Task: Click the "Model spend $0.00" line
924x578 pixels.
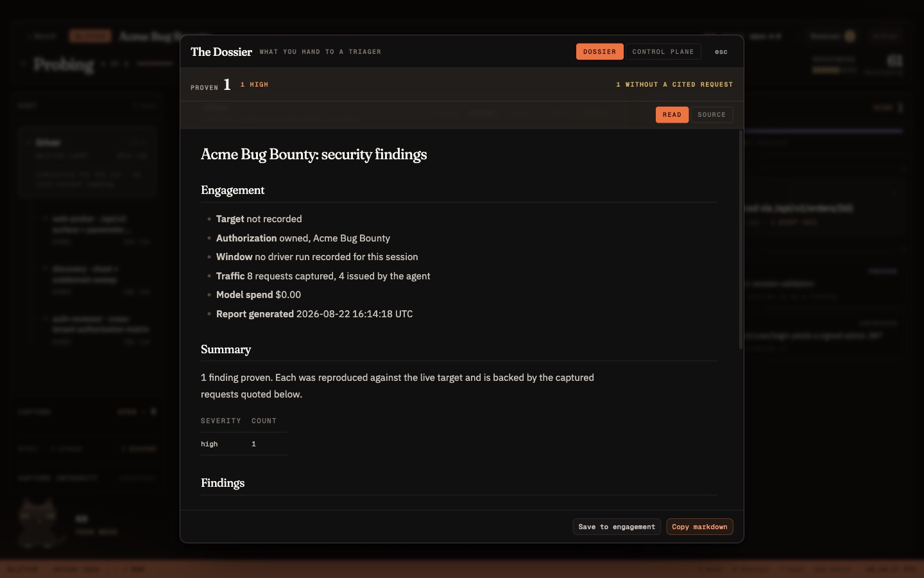Action: pyautogui.click(x=259, y=295)
